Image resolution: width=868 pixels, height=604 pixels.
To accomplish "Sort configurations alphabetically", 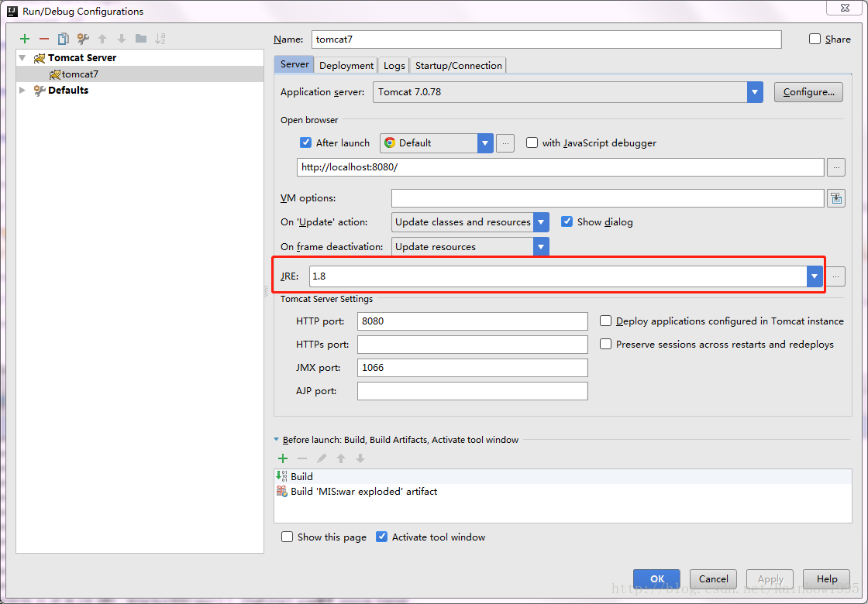I will (160, 39).
